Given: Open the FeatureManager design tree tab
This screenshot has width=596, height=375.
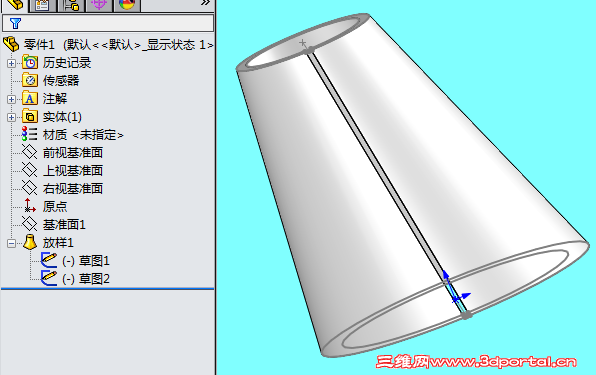Looking at the screenshot, I should 14,5.
